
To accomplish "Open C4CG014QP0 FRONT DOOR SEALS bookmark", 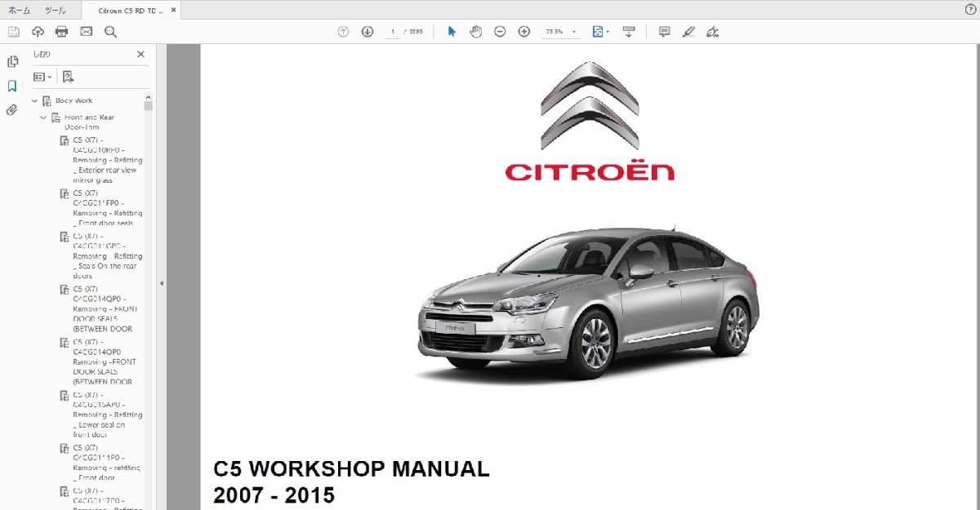I will (x=104, y=308).
